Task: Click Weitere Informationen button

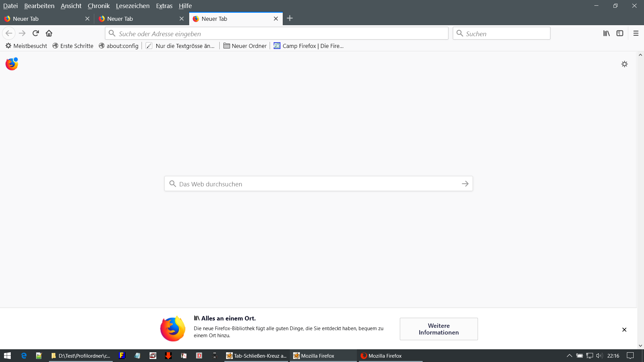Action: click(438, 329)
